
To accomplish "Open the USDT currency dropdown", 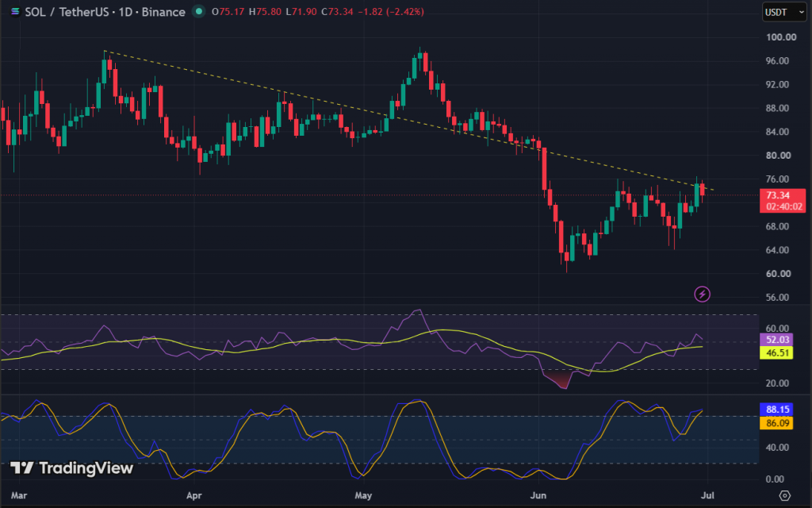I will click(784, 12).
